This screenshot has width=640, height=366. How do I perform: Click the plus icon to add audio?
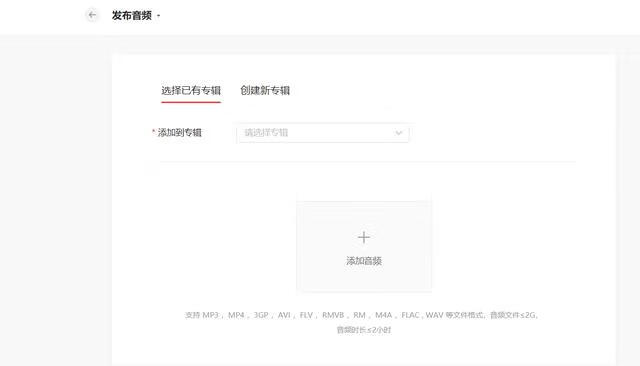point(364,237)
